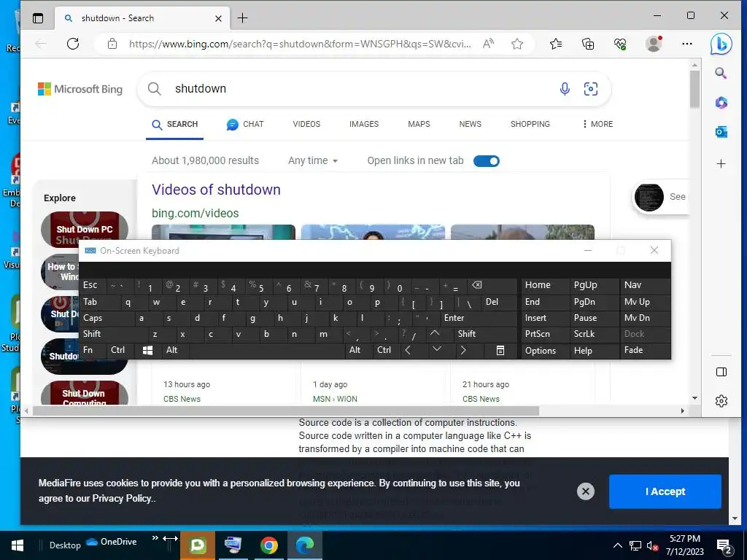Open the Edge profile avatar
Screen dimensions: 747x560
654,44
